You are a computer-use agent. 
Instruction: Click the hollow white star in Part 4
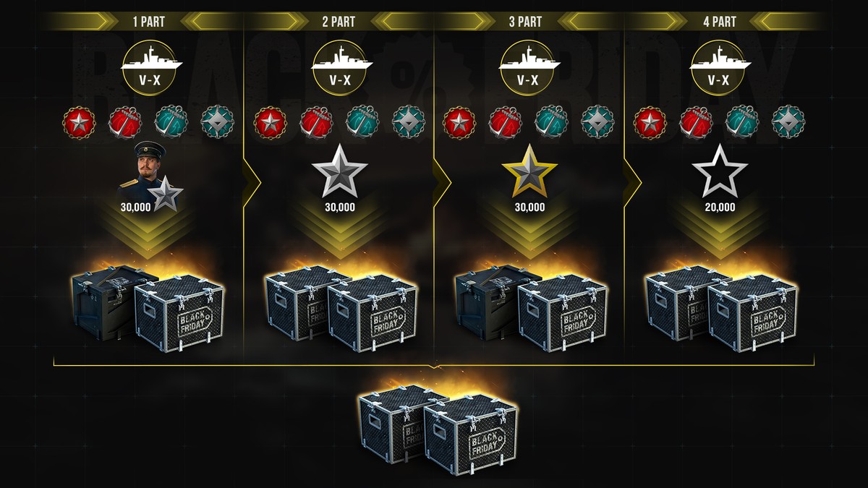[720, 171]
